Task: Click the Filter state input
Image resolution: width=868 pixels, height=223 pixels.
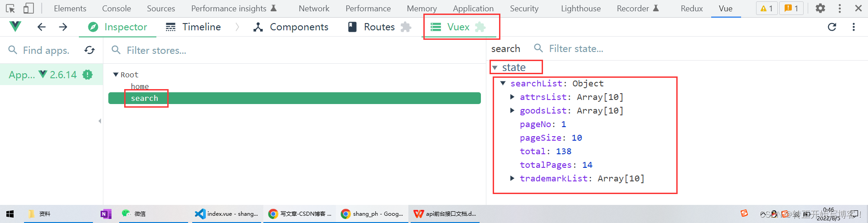Action: 576,48
